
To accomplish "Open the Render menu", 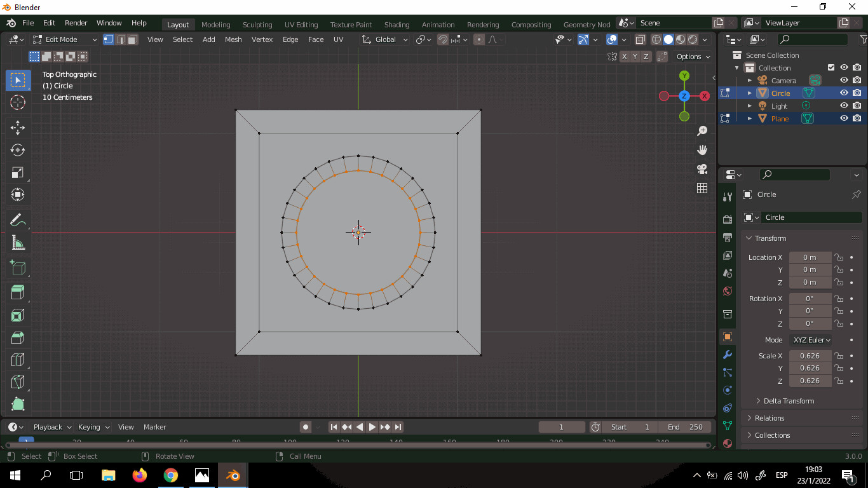I will 76,23.
